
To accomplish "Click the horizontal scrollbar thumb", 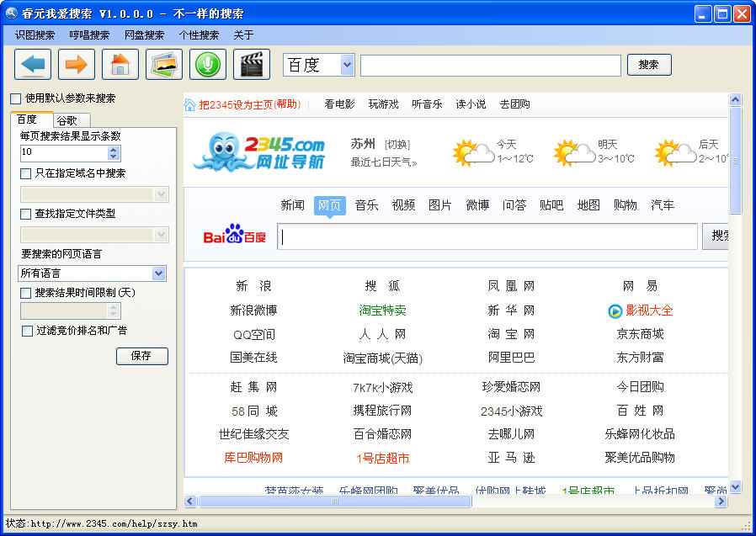I will click(335, 502).
